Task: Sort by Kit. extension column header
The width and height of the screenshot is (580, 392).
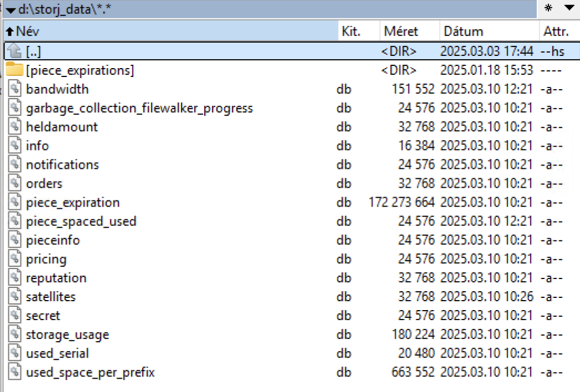Action: tap(351, 32)
